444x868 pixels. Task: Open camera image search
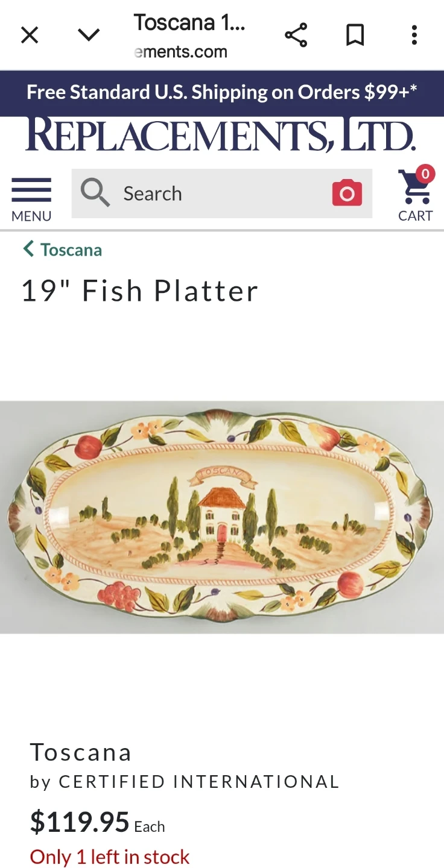pos(347,193)
